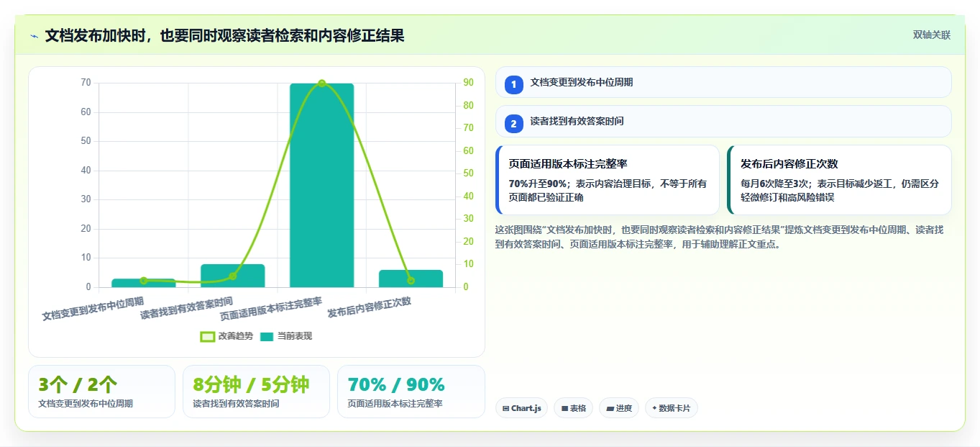Select the numbered badge 1 icon
This screenshot has height=447, width=980.
[x=513, y=85]
